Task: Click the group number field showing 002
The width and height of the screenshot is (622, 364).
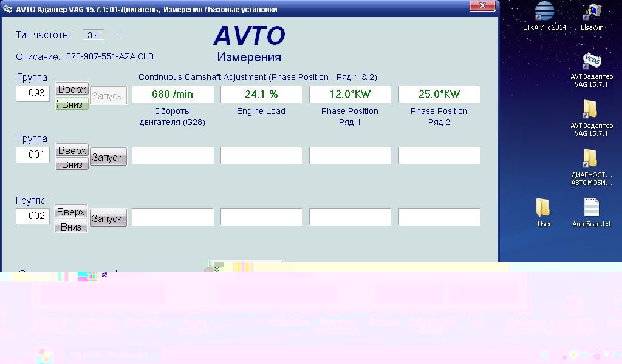Action: pyautogui.click(x=33, y=215)
